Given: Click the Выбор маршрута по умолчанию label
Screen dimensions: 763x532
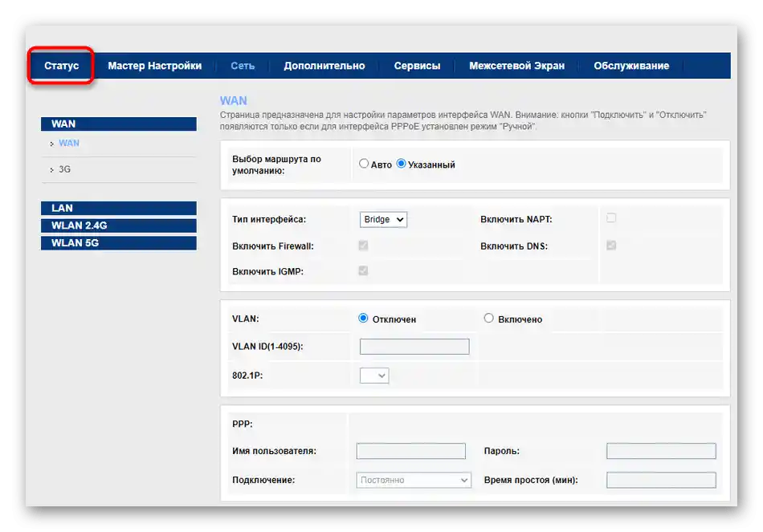Looking at the screenshot, I should point(276,164).
